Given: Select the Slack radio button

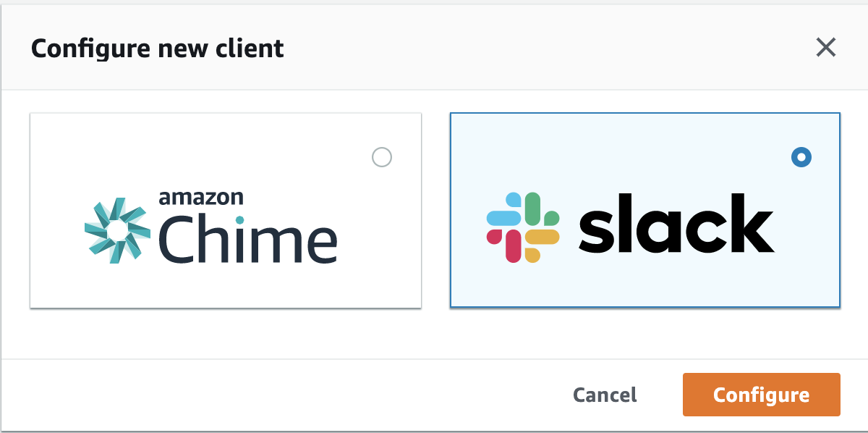Looking at the screenshot, I should click(x=801, y=157).
